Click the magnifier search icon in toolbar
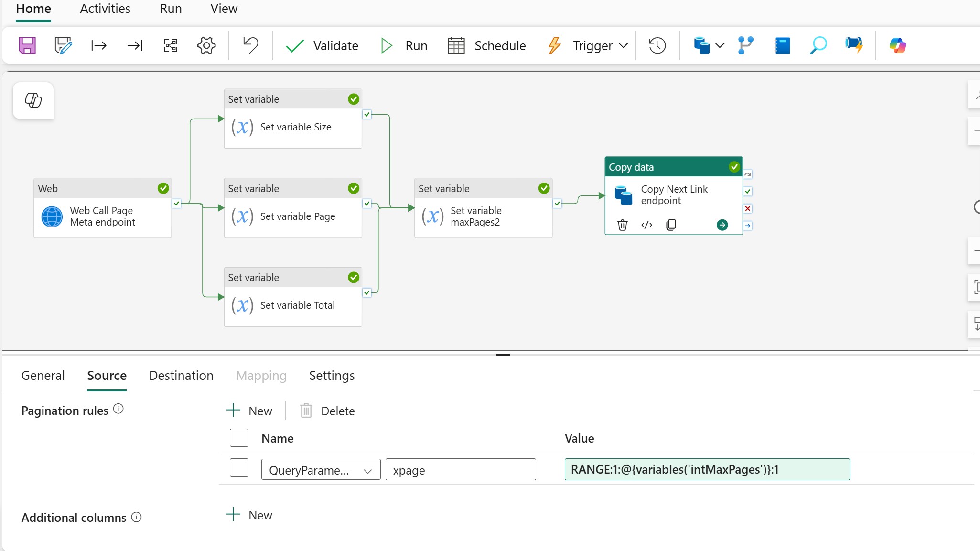980x551 pixels. tap(818, 46)
